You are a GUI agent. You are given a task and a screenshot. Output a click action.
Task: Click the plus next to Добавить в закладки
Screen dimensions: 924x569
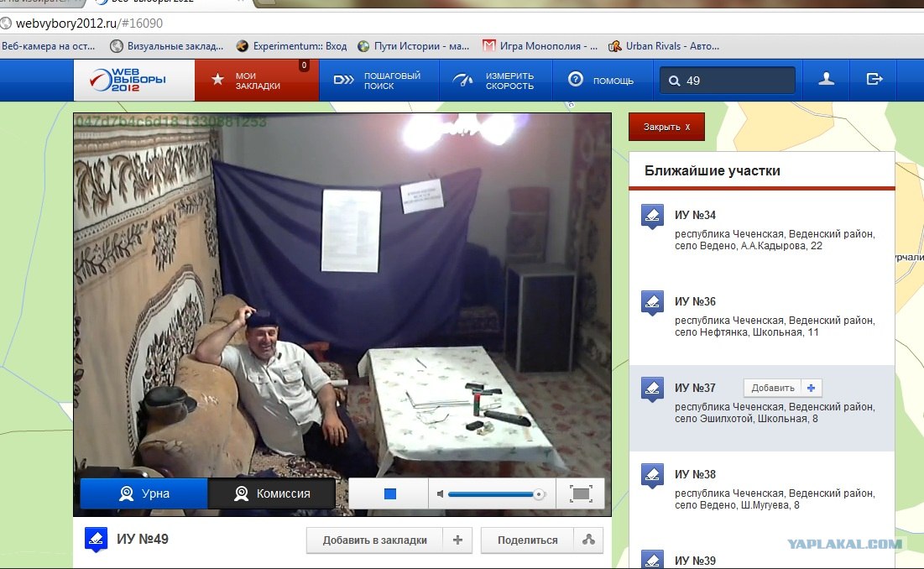tap(458, 540)
